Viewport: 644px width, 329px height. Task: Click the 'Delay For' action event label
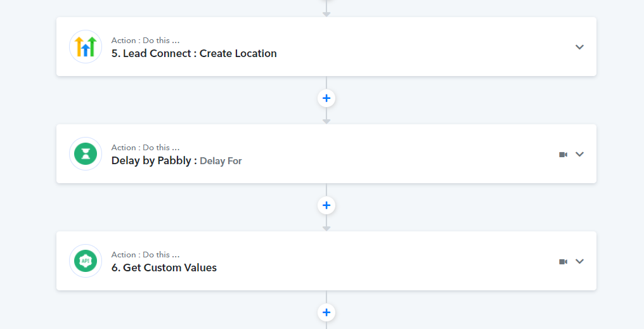[221, 161]
